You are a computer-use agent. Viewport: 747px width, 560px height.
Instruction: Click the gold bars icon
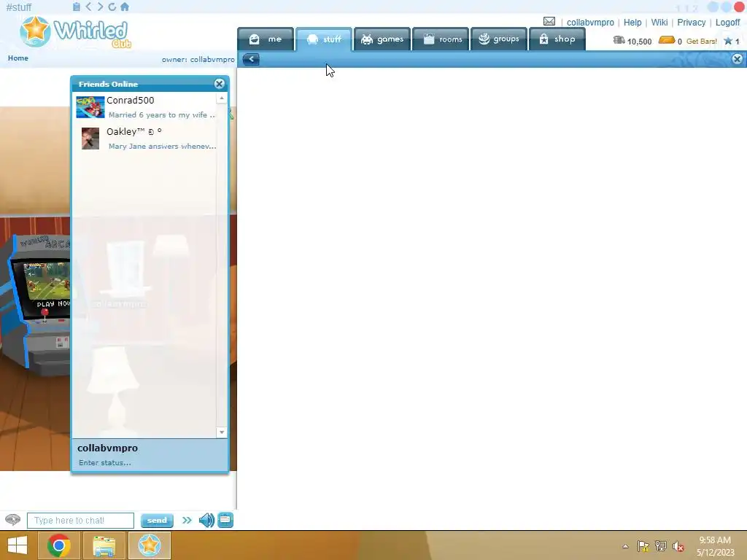667,40
